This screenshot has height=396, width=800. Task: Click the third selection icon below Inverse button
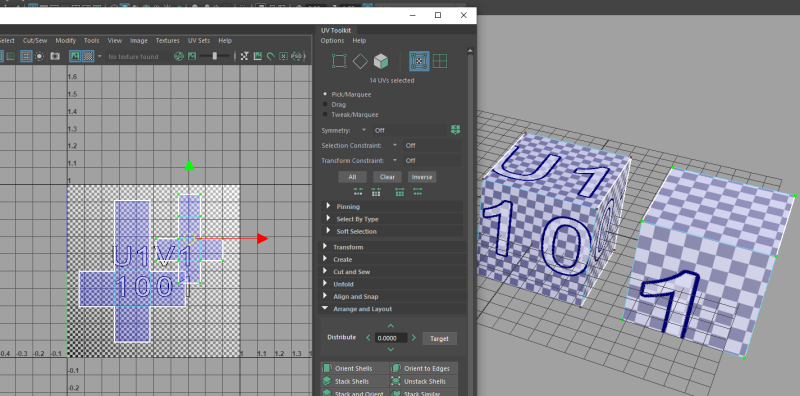399,192
